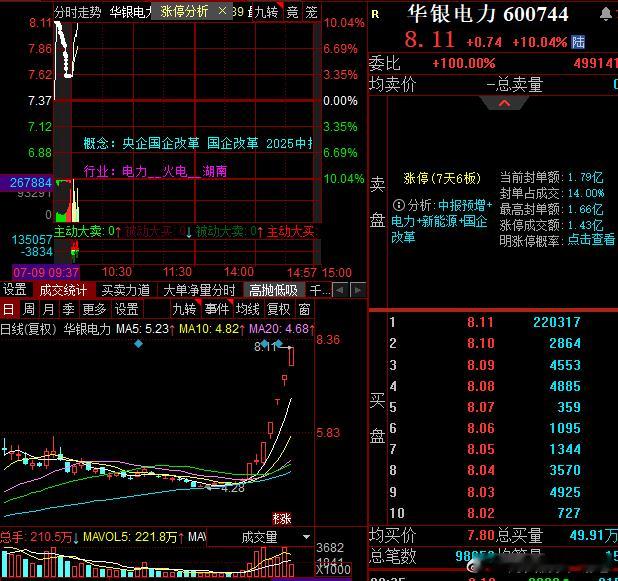Switch to the 买卖力道 tab
This screenshot has height=581, width=618.
[x=126, y=290]
